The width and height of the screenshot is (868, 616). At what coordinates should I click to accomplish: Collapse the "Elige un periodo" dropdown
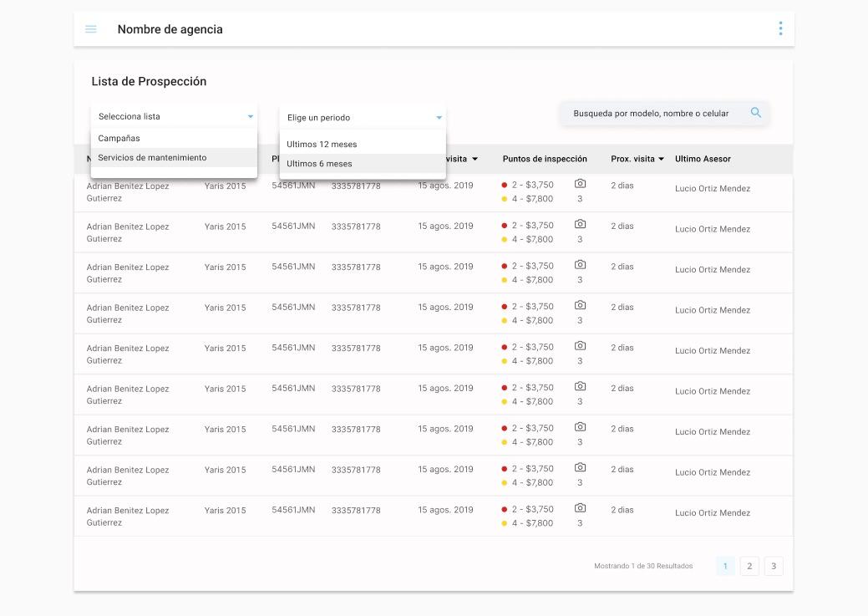point(363,118)
